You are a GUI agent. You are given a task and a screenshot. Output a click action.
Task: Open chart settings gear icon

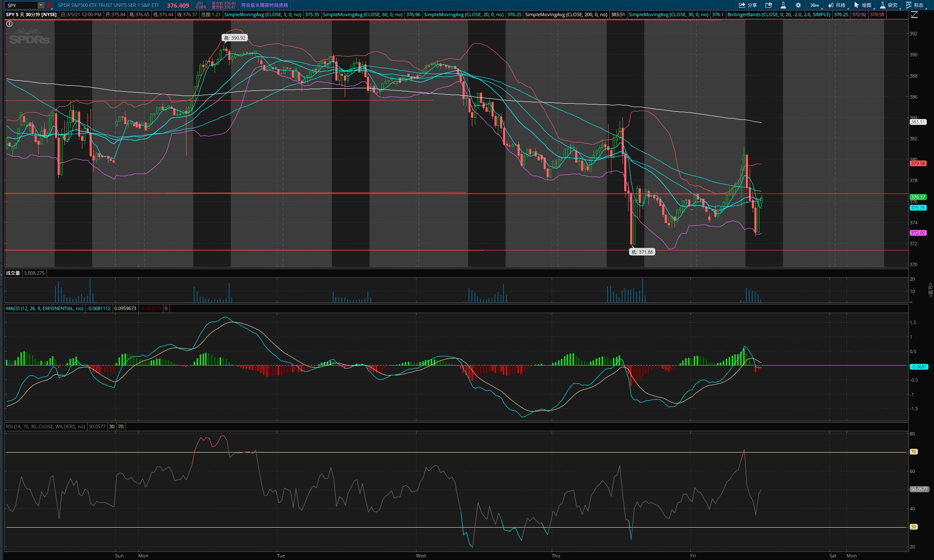click(798, 5)
